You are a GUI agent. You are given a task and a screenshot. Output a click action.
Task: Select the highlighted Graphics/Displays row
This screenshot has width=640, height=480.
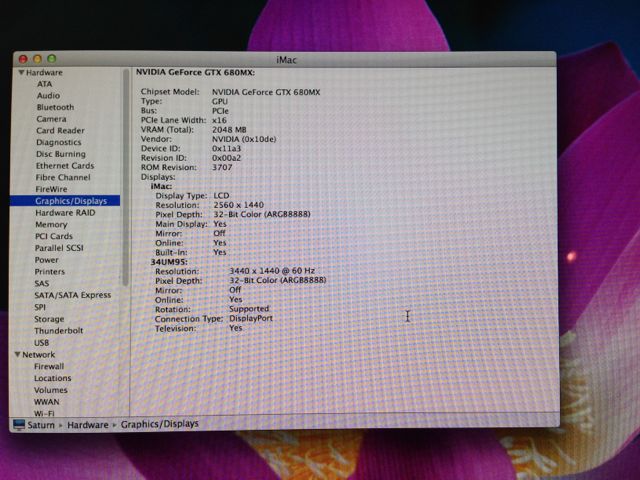coord(65,201)
